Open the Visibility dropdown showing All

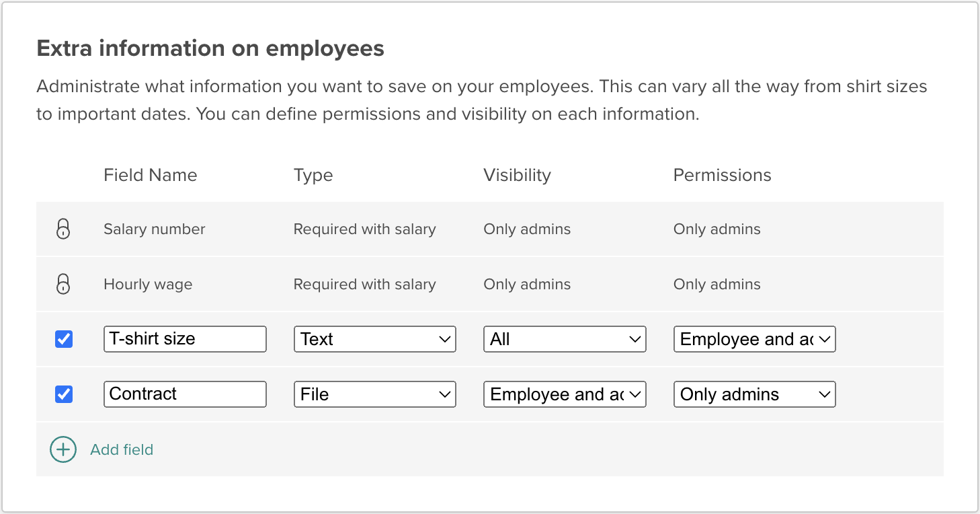click(x=564, y=339)
